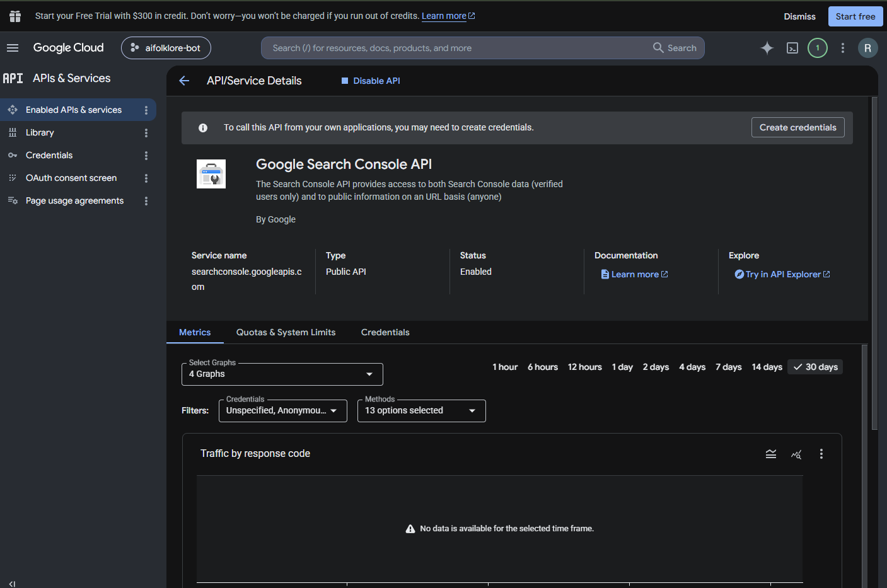Open notifications badge showing 1

coord(818,48)
